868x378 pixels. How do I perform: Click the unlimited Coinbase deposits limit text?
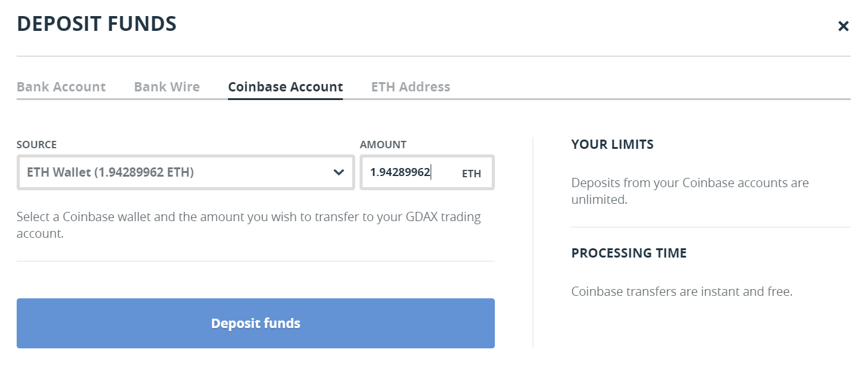tap(690, 191)
